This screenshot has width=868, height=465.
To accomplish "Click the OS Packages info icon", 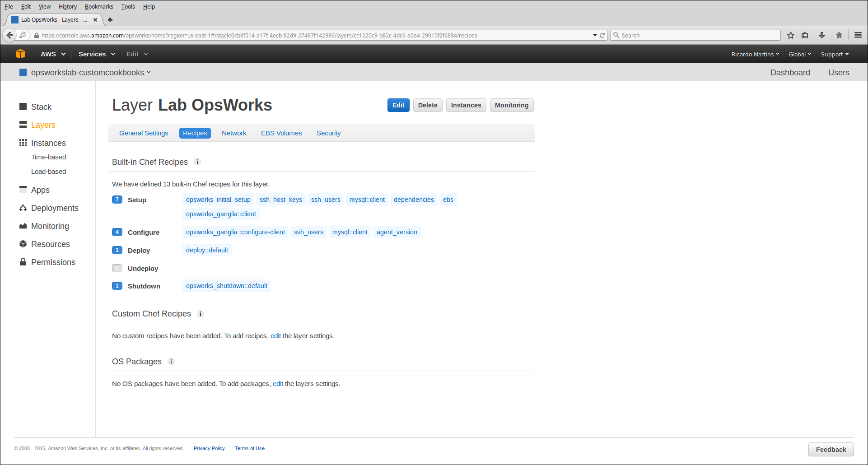I will 171,361.
